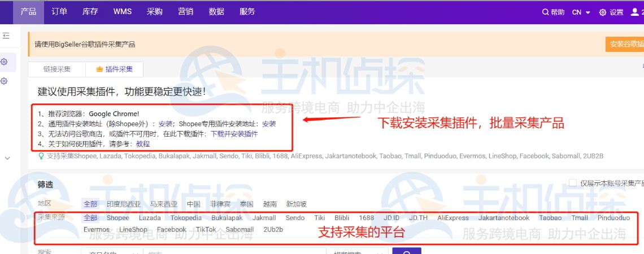The width and height of the screenshot is (644, 254).
Task: Select the second sidebar gear icon
Action: [x=4, y=81]
